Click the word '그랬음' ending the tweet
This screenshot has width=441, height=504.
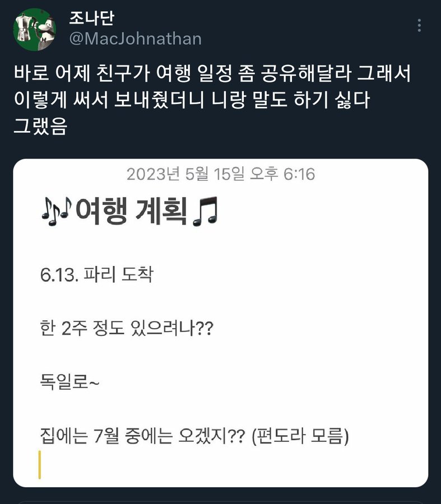coord(40,127)
